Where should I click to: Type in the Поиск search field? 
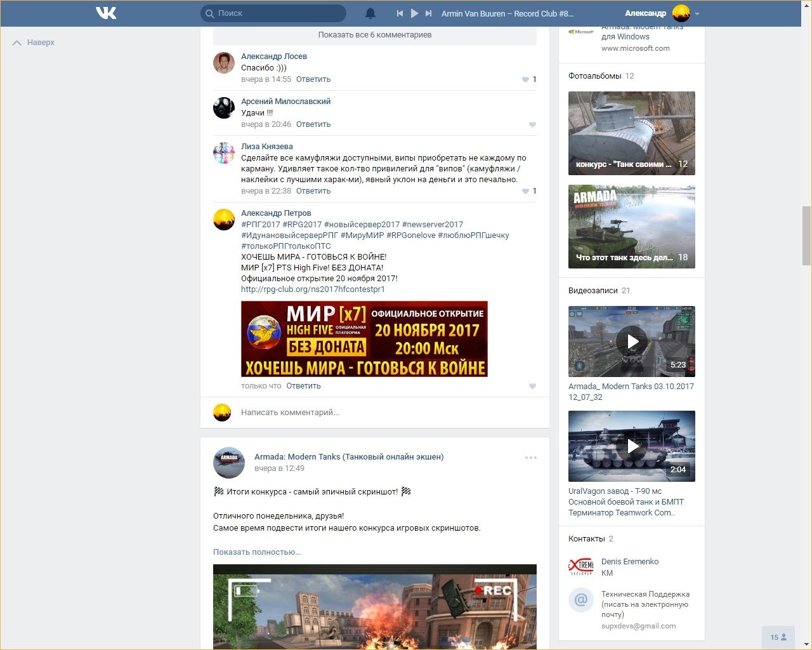273,13
